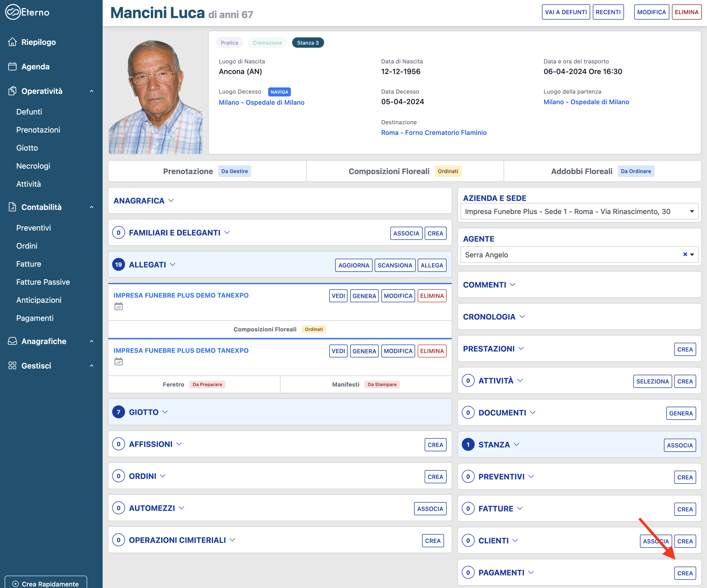The width and height of the screenshot is (707, 588).
Task: Open Fatture Passive in the sidebar
Action: tap(43, 282)
